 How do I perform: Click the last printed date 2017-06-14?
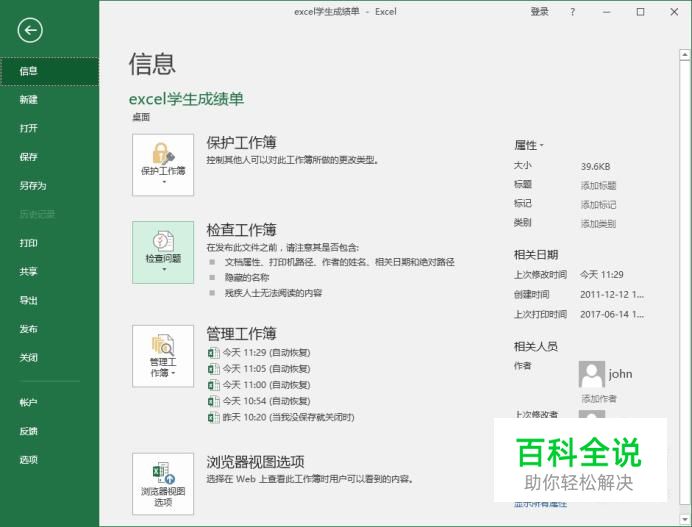pos(612,314)
